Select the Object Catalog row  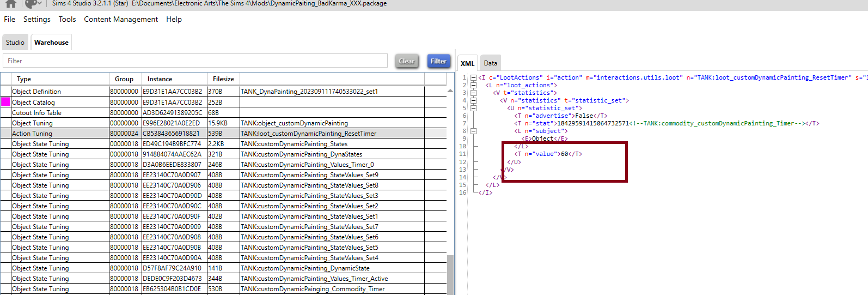pyautogui.click(x=223, y=102)
